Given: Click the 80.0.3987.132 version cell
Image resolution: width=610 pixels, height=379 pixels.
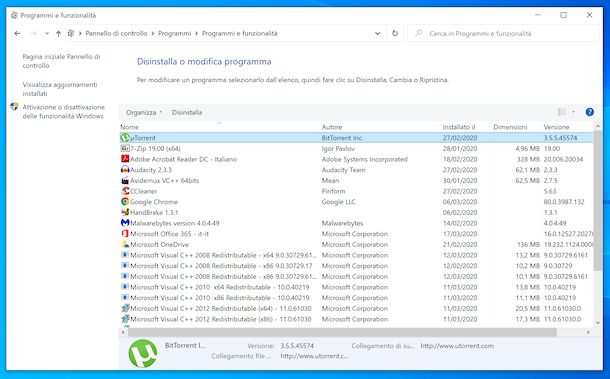Looking at the screenshot, I should [564, 202].
